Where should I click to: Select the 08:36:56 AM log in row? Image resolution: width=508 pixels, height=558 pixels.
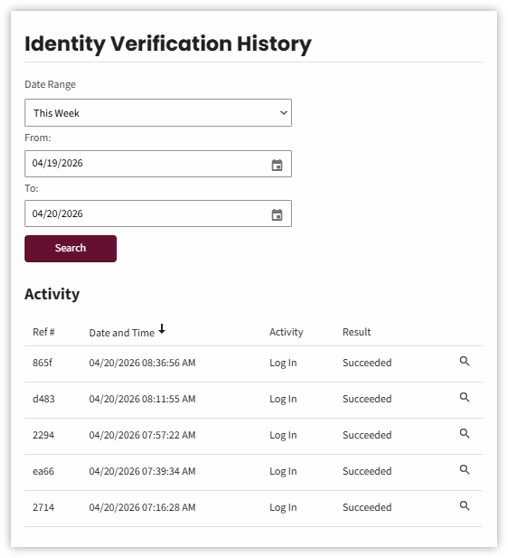click(253, 363)
